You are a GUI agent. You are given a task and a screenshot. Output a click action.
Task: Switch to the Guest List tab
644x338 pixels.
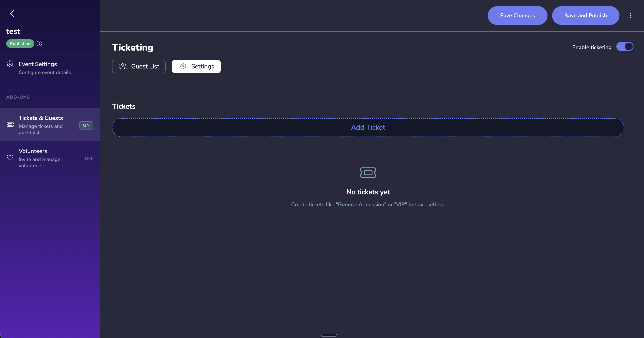pyautogui.click(x=139, y=66)
